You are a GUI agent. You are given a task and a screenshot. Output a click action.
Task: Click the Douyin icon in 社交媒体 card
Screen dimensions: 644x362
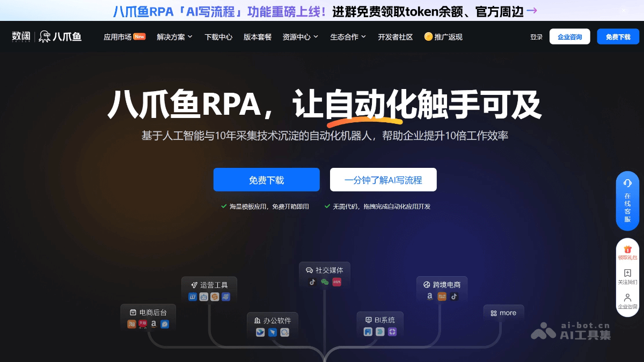312,281
